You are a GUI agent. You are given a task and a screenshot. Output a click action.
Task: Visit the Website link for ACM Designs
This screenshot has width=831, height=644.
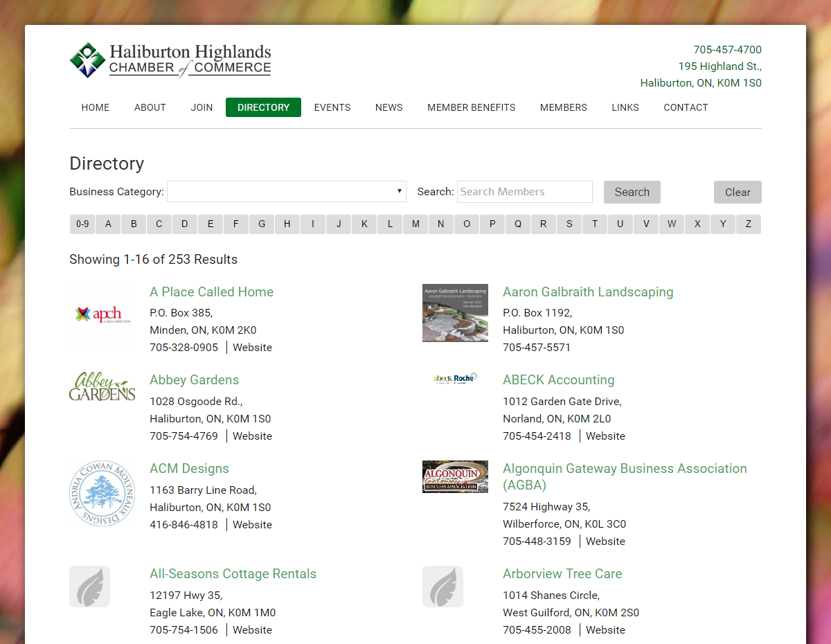(252, 525)
